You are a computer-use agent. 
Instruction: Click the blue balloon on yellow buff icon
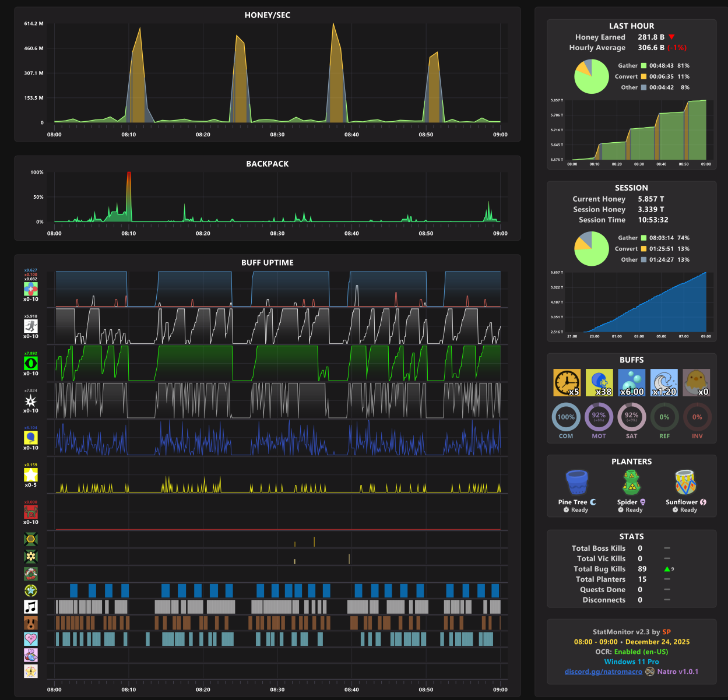coord(31,438)
